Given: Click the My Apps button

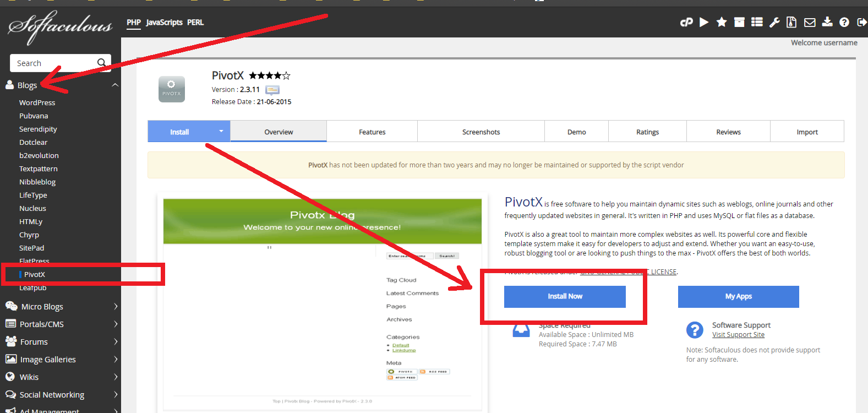Looking at the screenshot, I should 739,296.
